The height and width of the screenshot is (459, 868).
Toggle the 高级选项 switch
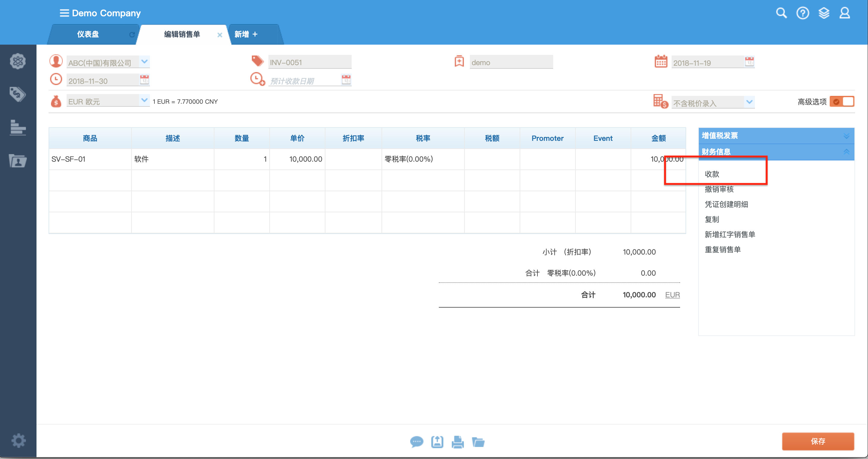coord(842,101)
